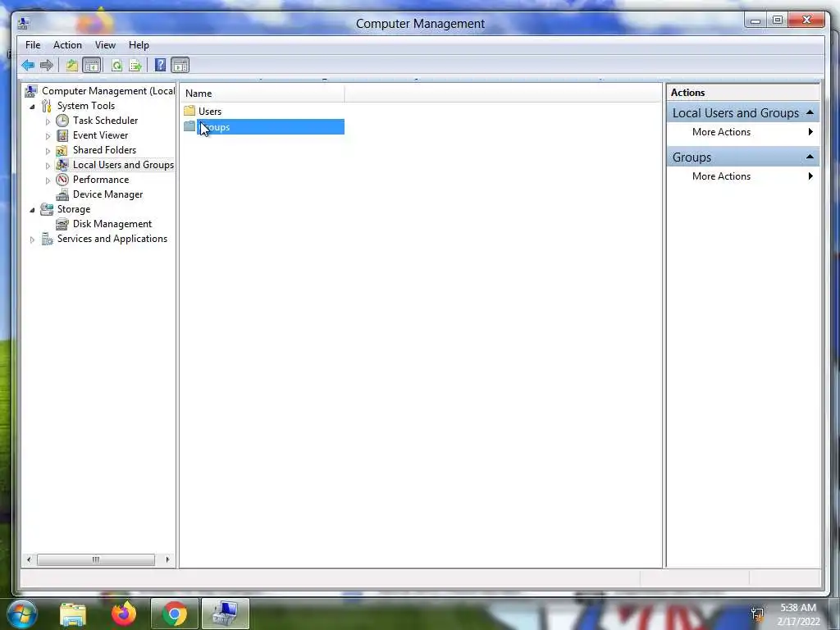Image resolution: width=840 pixels, height=630 pixels.
Task: Expand the Event Viewer node
Action: pyautogui.click(x=48, y=136)
